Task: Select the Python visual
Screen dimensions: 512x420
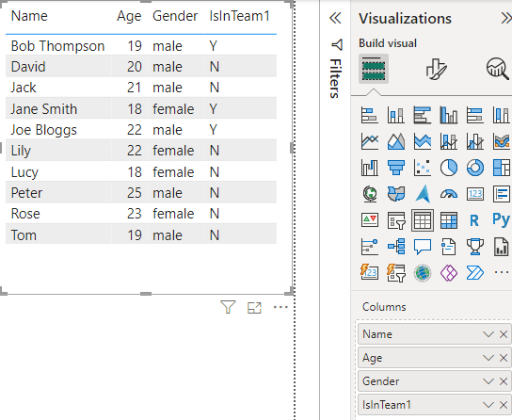Action: pos(502,220)
